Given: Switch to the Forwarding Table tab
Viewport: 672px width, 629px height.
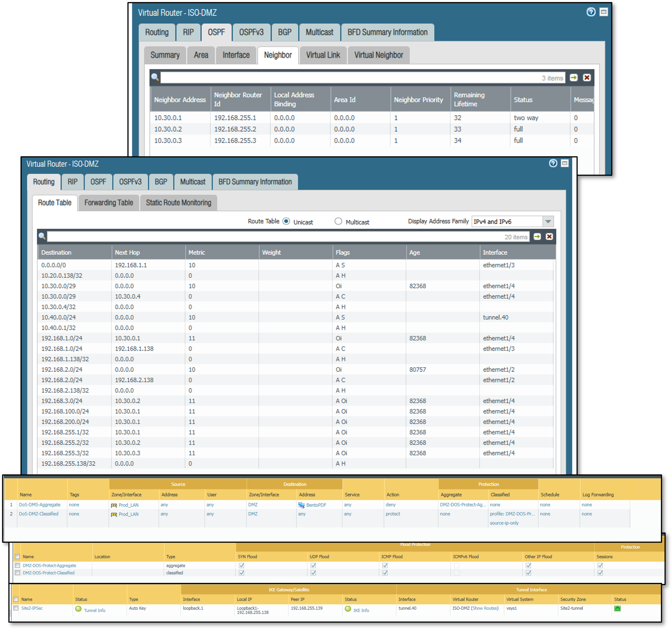Looking at the screenshot, I should click(x=108, y=203).
